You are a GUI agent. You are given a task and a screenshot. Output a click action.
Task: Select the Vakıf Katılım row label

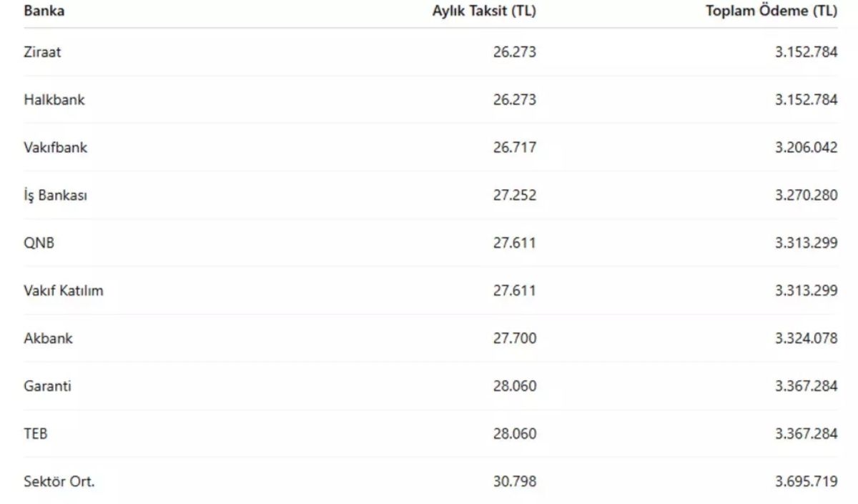[63, 291]
